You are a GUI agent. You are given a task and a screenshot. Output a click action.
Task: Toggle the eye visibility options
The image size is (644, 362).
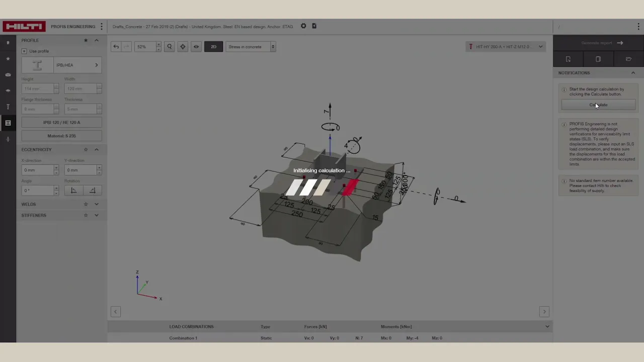(196, 47)
